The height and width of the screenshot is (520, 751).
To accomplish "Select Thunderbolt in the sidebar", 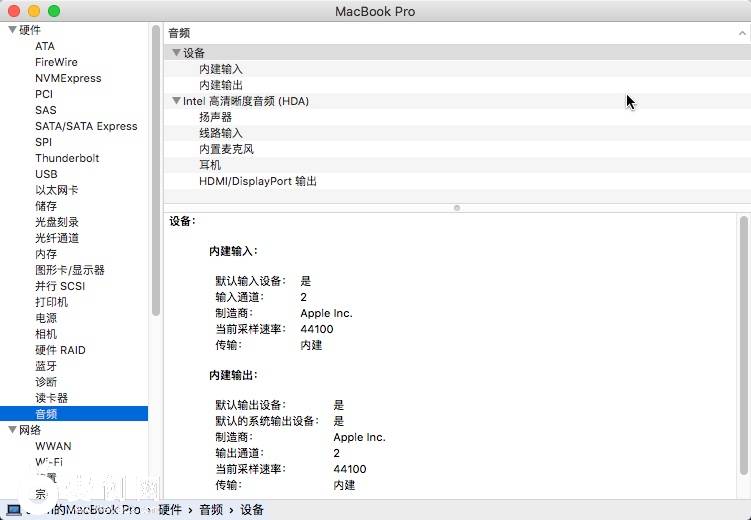I will (67, 158).
